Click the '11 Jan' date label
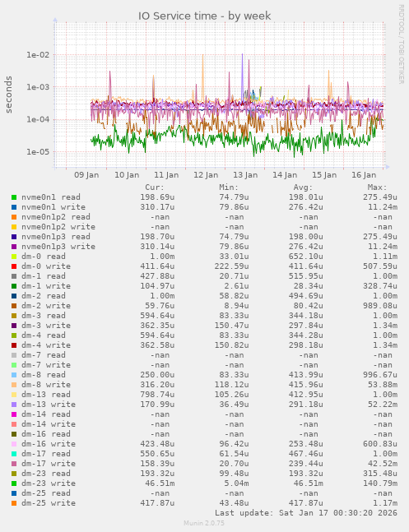Screen dimensions: 409x532 tap(166, 175)
